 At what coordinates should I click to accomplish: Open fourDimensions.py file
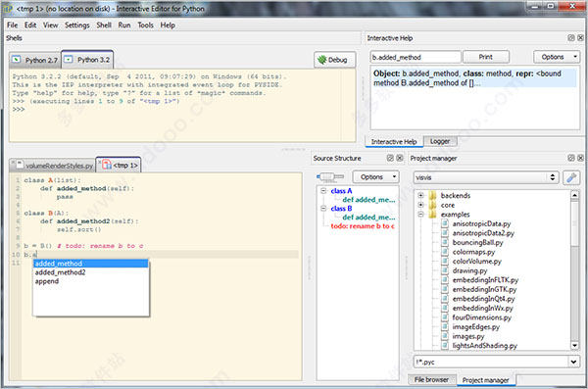tap(481, 317)
